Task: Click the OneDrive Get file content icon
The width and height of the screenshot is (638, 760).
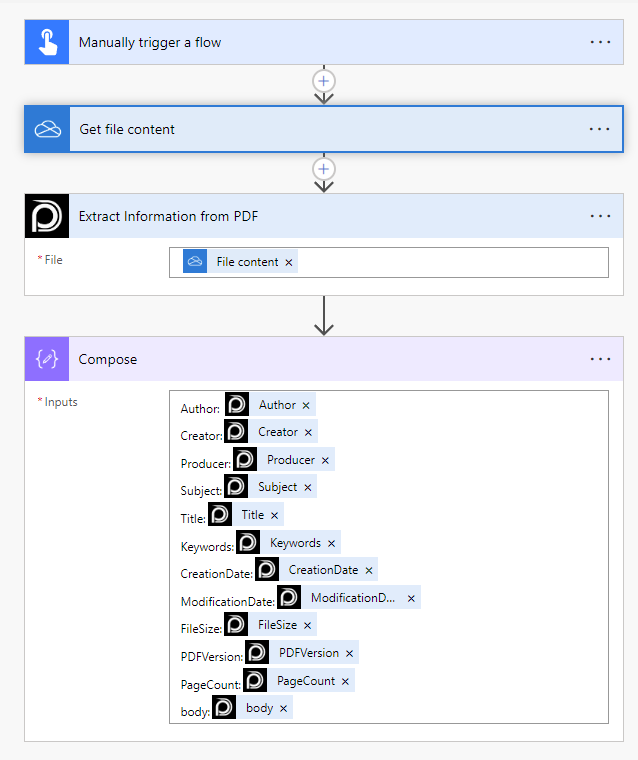Action: point(47,129)
